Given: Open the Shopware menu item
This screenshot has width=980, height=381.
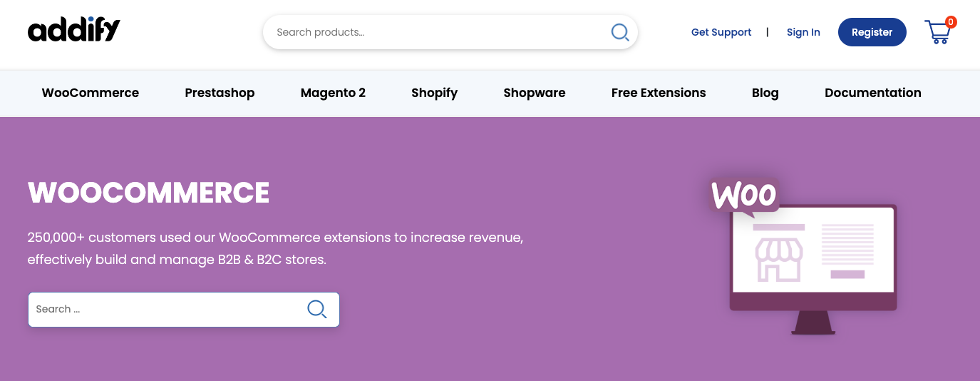Looking at the screenshot, I should (x=535, y=93).
